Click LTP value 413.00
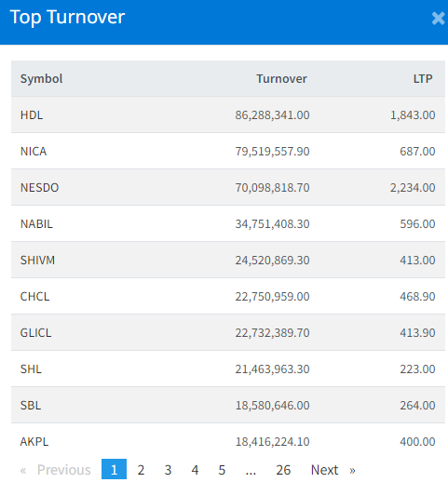448x496 pixels. coord(417,260)
